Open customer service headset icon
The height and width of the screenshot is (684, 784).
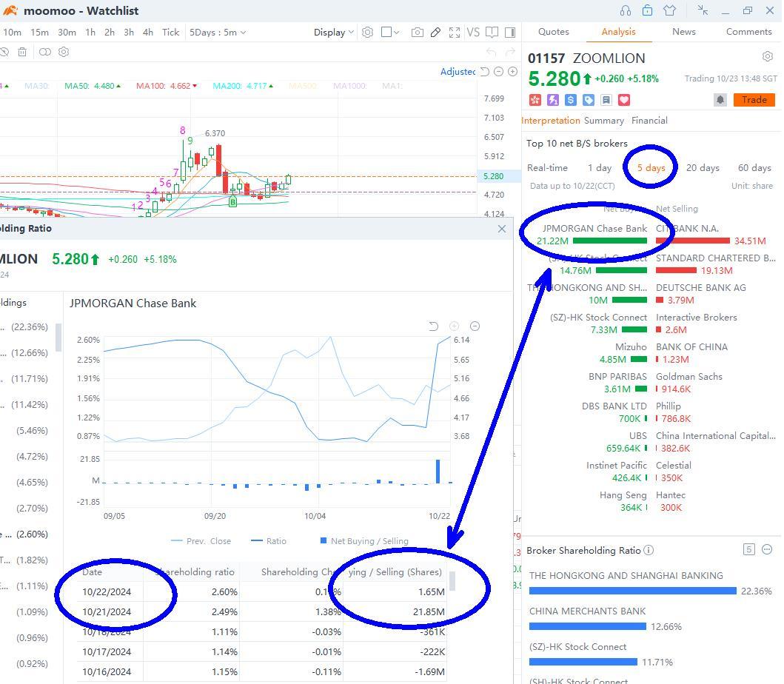[625, 10]
